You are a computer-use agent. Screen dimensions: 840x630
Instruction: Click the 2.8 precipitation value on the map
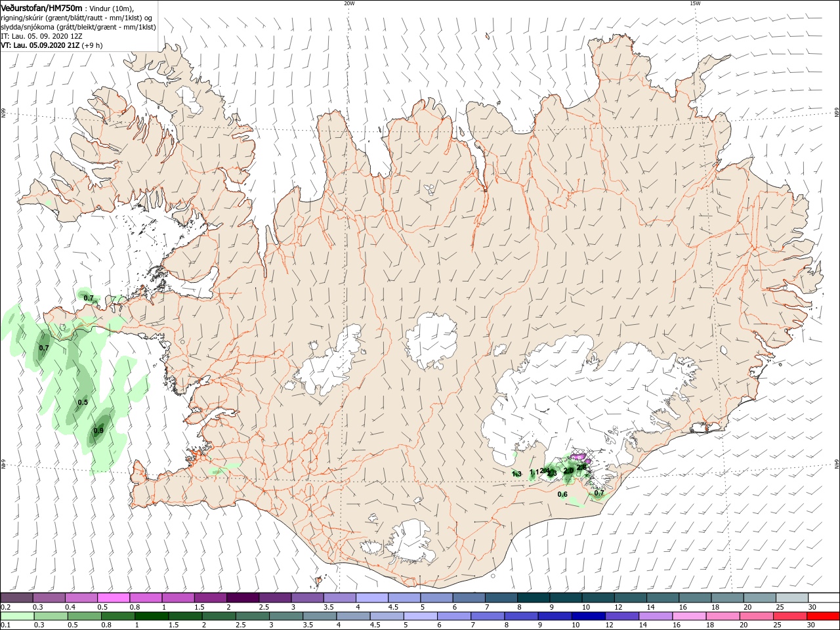[x=581, y=467]
